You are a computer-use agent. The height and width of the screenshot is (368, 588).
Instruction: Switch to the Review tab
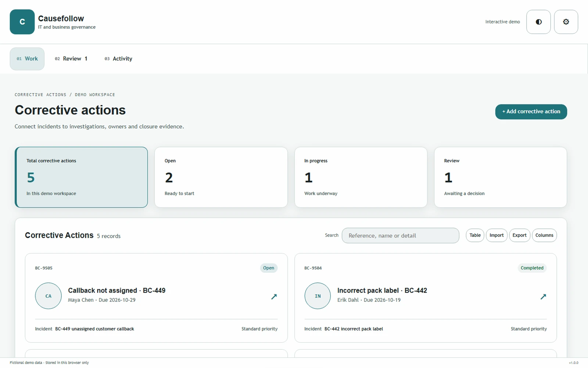click(71, 59)
